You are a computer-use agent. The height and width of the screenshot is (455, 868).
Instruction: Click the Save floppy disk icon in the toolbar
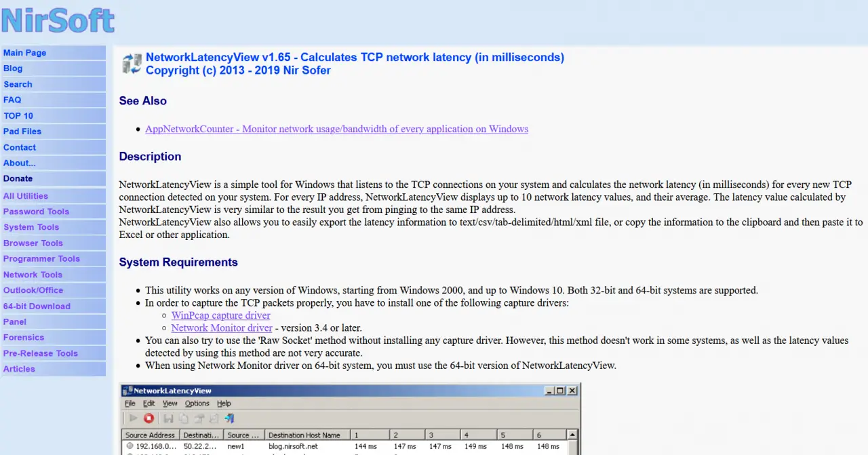point(168,418)
